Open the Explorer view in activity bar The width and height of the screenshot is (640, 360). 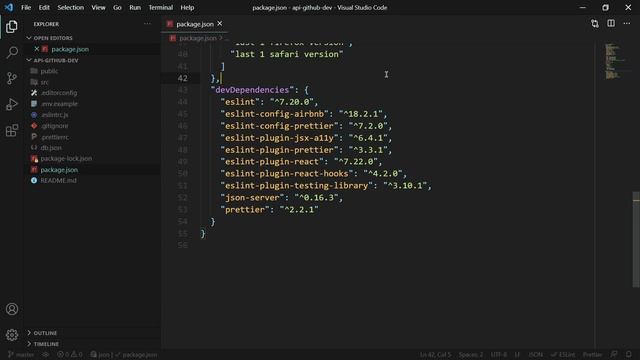click(x=12, y=27)
